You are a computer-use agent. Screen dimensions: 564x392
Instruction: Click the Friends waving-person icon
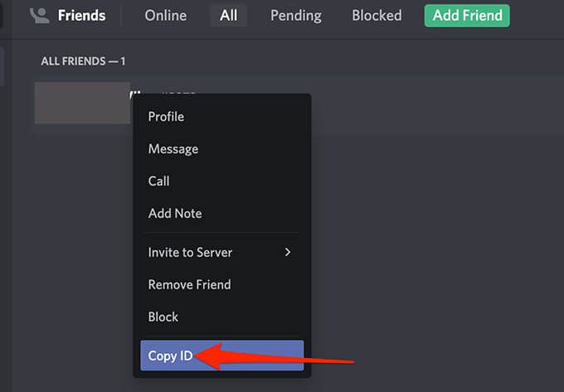(x=39, y=16)
